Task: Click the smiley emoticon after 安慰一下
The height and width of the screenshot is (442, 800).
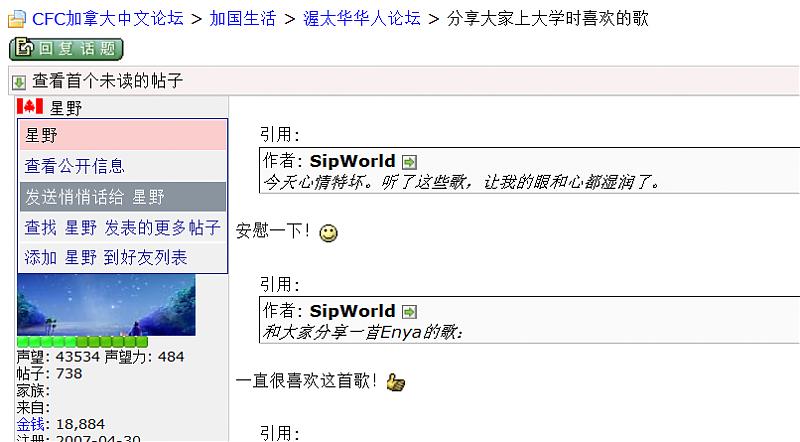Action: coord(328,233)
